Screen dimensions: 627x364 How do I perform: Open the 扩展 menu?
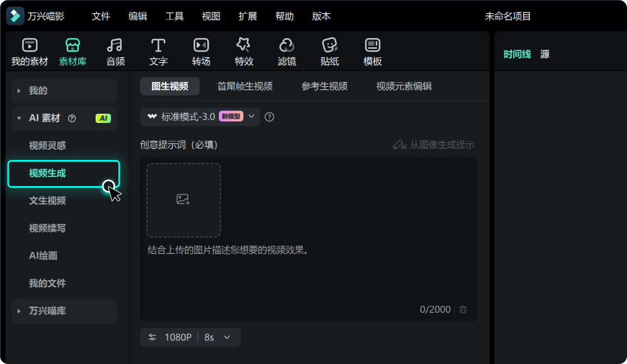click(x=248, y=16)
